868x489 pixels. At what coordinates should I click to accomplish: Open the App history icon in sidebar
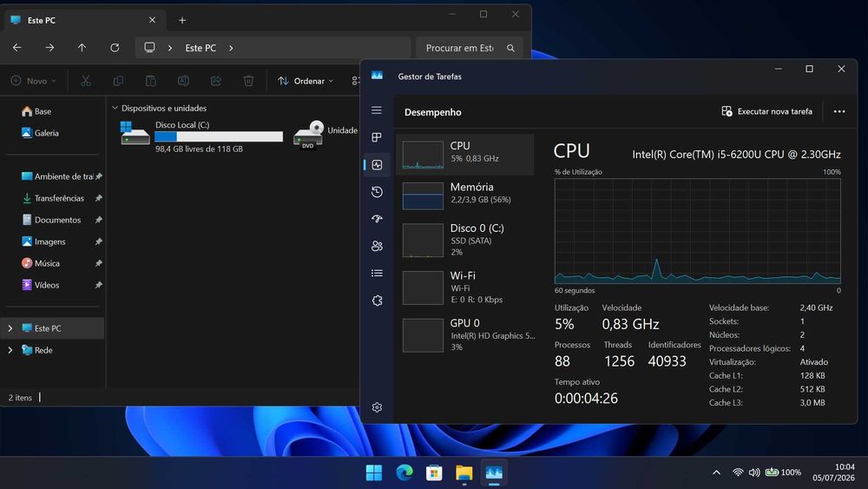pos(377,192)
